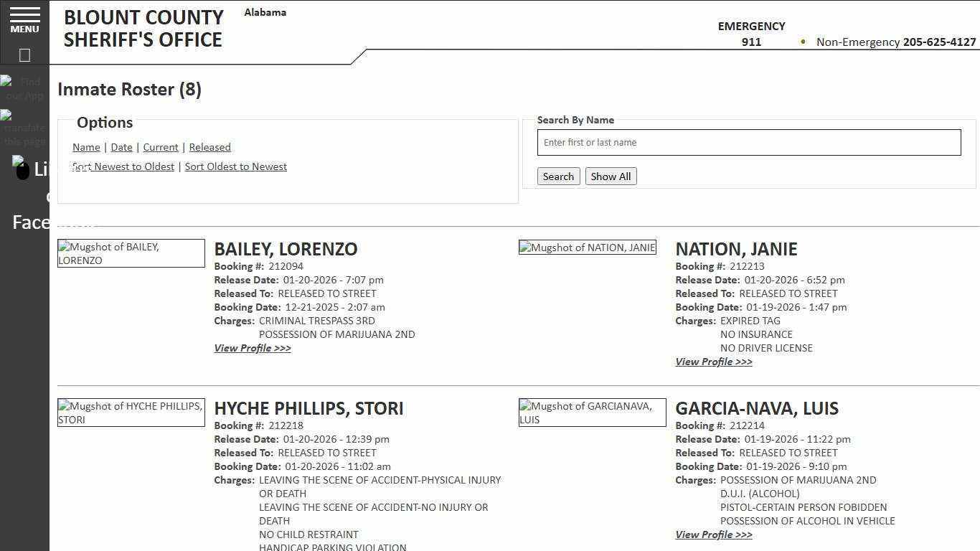Image resolution: width=980 pixels, height=551 pixels.
Task: Open the Options section heading
Action: click(105, 122)
